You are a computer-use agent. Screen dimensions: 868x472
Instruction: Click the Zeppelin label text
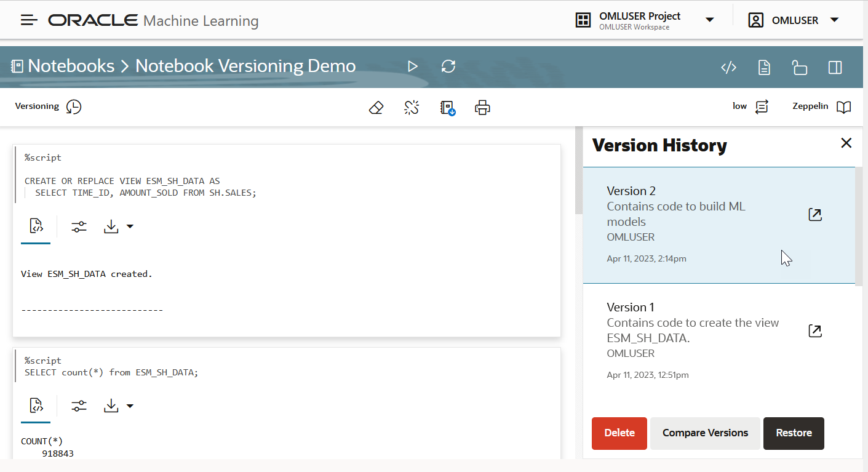pyautogui.click(x=811, y=106)
